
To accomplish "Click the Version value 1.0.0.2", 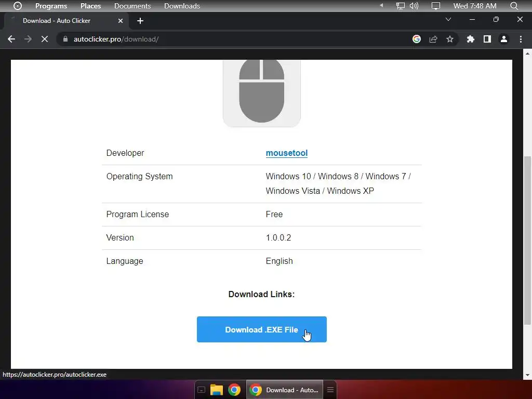I will [x=278, y=237].
